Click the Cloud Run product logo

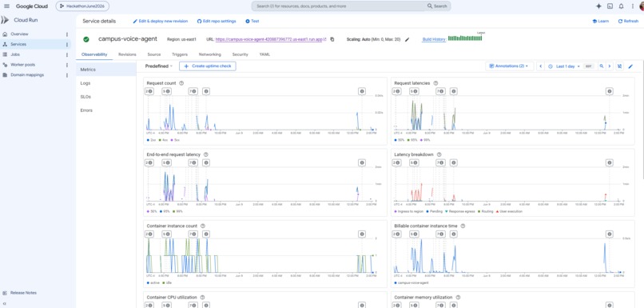5,20
